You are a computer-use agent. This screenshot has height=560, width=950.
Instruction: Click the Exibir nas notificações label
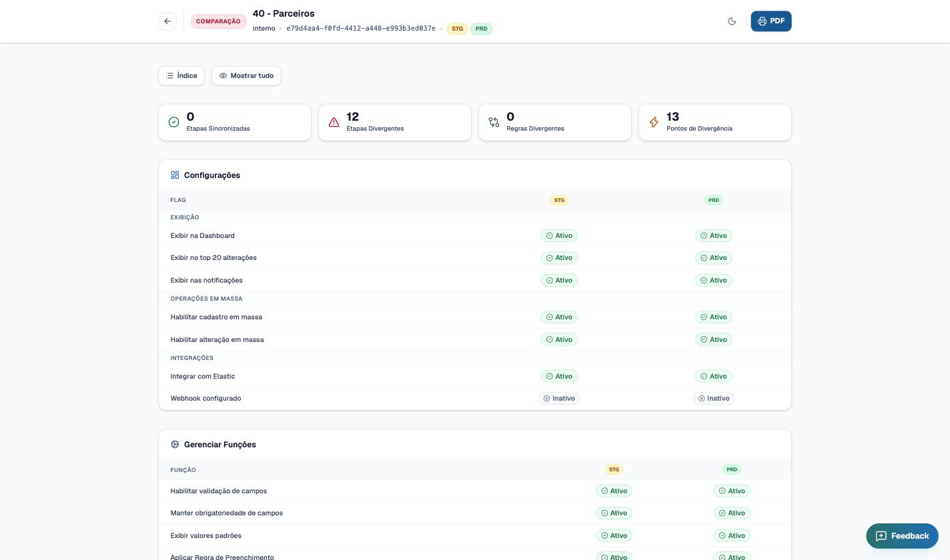(206, 280)
